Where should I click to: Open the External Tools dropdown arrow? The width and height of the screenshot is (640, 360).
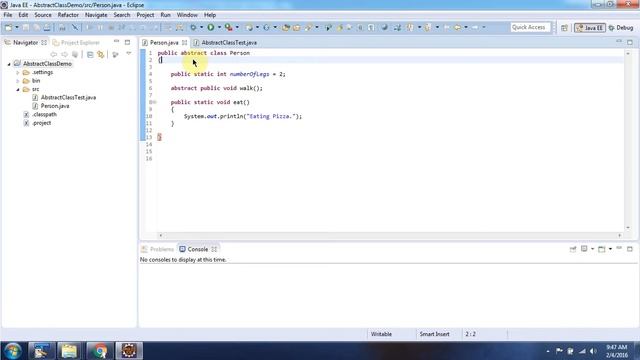[237, 27]
